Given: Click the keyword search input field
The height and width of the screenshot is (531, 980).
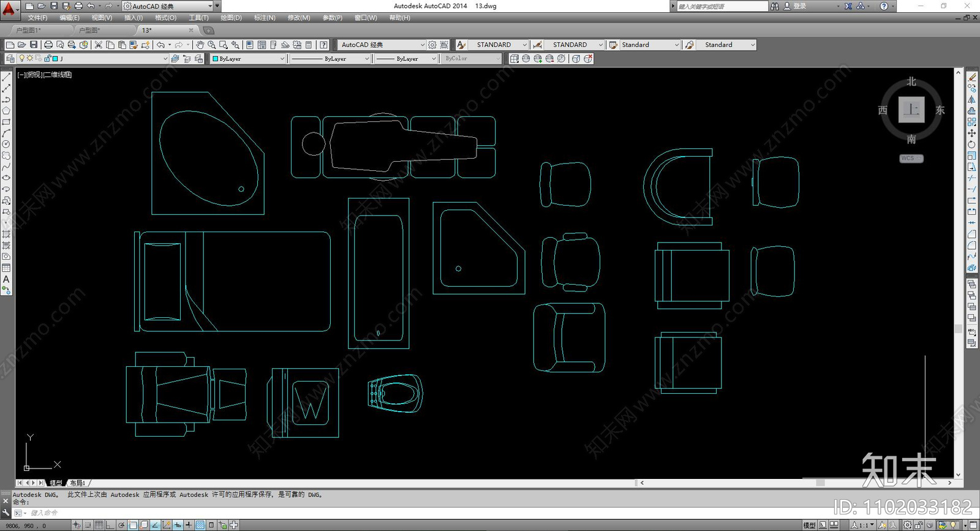Looking at the screenshot, I should click(x=722, y=6).
